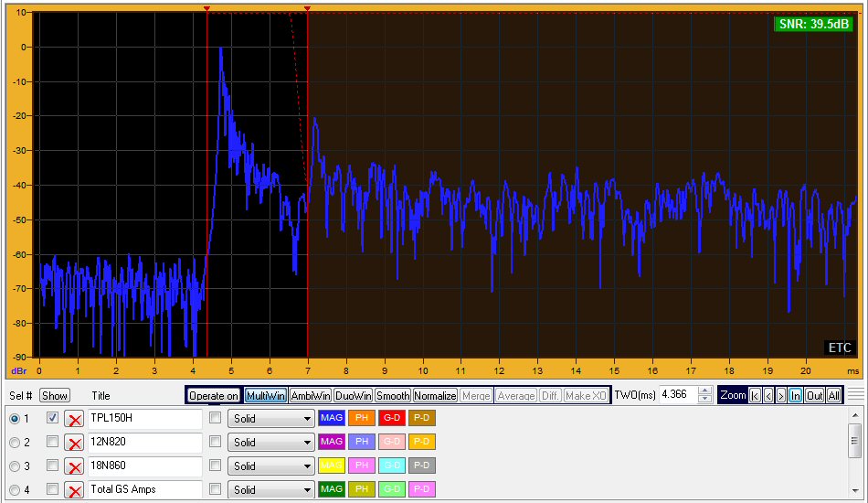This screenshot has width=868, height=503.
Task: Open the Solid line style dropdown for 12N820
Action: pyautogui.click(x=271, y=443)
